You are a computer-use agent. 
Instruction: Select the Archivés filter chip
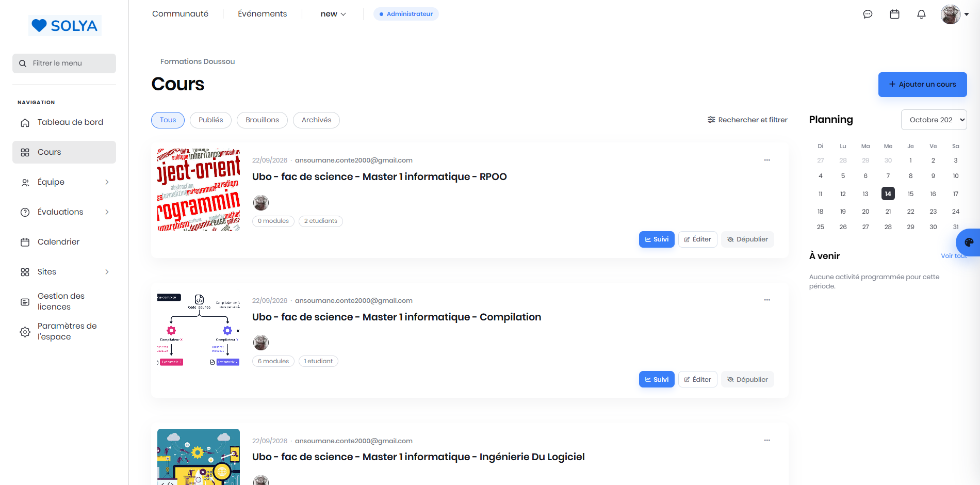[x=316, y=120]
